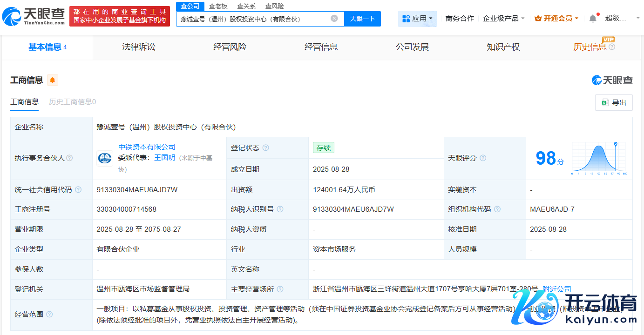This screenshot has width=644, height=335.
Task: Open the 王国明 representative link
Action: coord(164,158)
